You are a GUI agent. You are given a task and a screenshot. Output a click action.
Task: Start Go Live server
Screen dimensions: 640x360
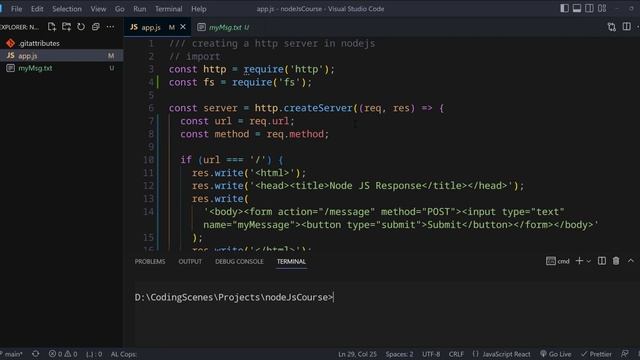(556, 354)
